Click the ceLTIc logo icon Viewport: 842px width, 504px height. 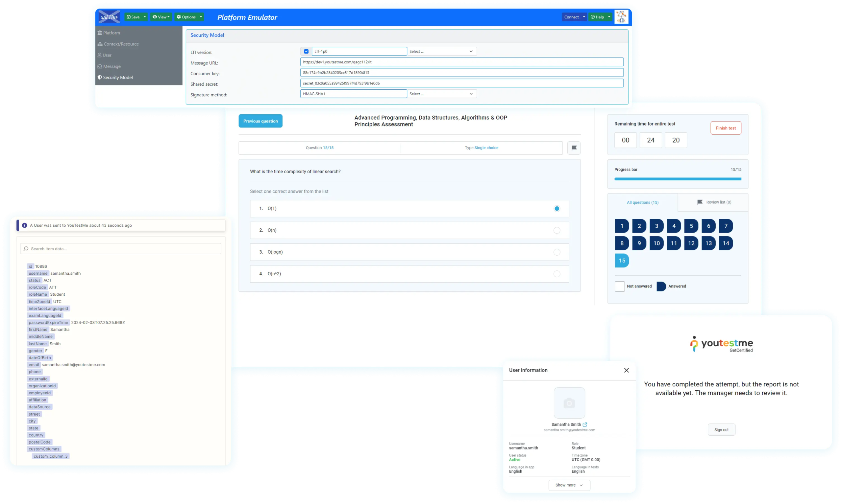pyautogui.click(x=621, y=17)
